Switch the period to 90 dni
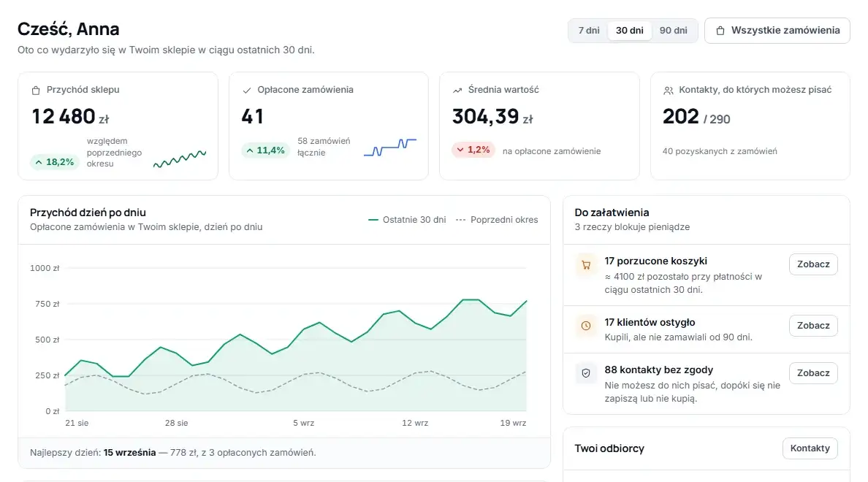 (x=673, y=31)
